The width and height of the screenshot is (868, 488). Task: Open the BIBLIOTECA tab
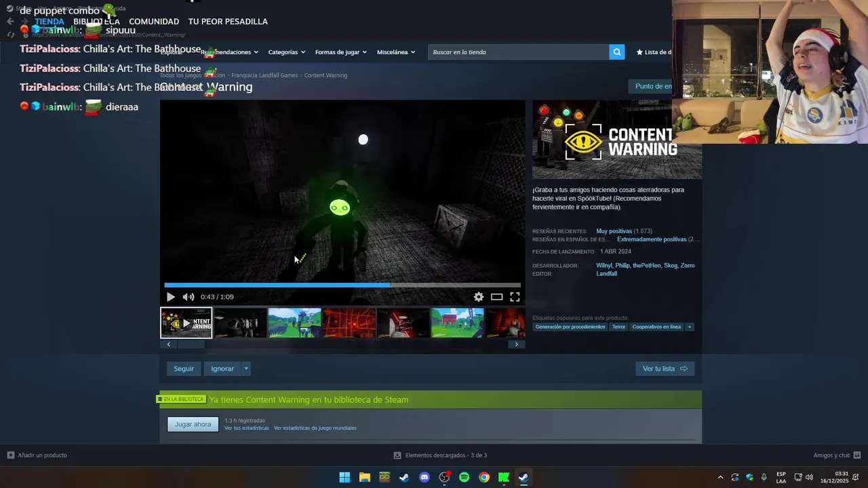pos(96,22)
